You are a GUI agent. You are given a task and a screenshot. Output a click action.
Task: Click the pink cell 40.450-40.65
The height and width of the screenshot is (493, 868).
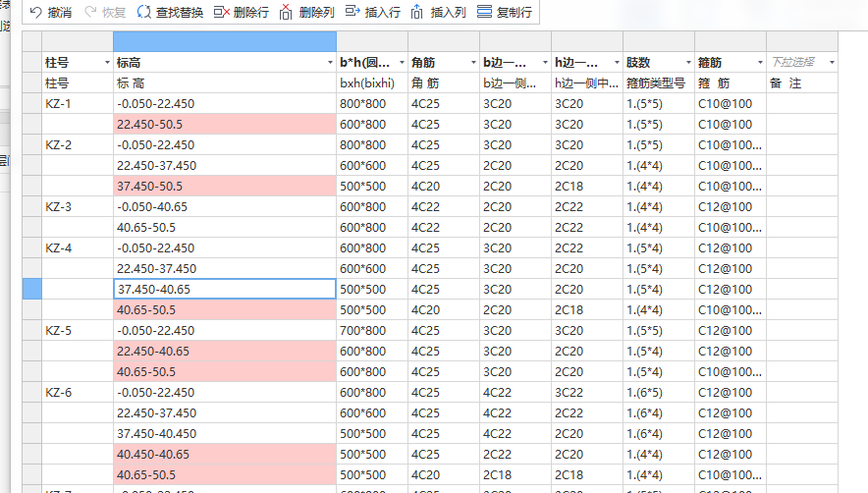pos(225,455)
